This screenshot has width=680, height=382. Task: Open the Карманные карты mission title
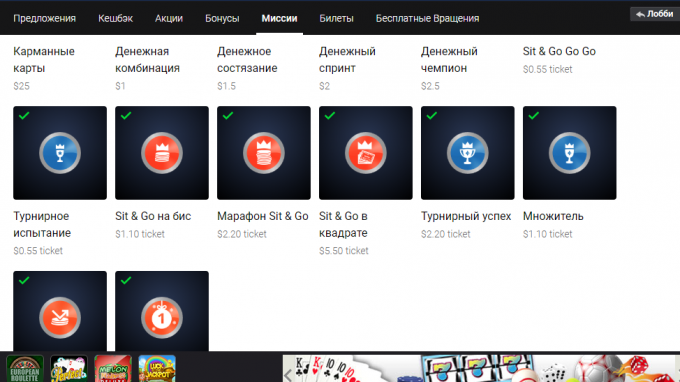tap(44, 60)
